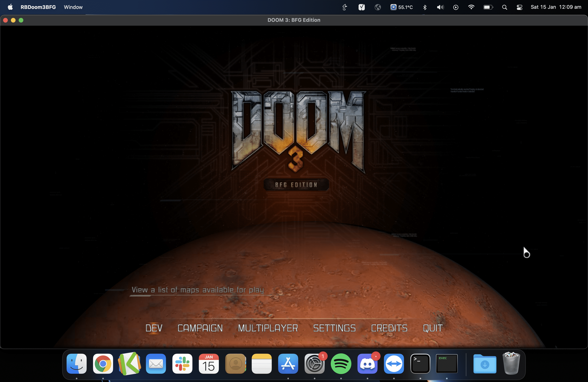Screen dimensions: 588x382
Task: Open the Downloads folder in dock
Action: tap(485, 364)
